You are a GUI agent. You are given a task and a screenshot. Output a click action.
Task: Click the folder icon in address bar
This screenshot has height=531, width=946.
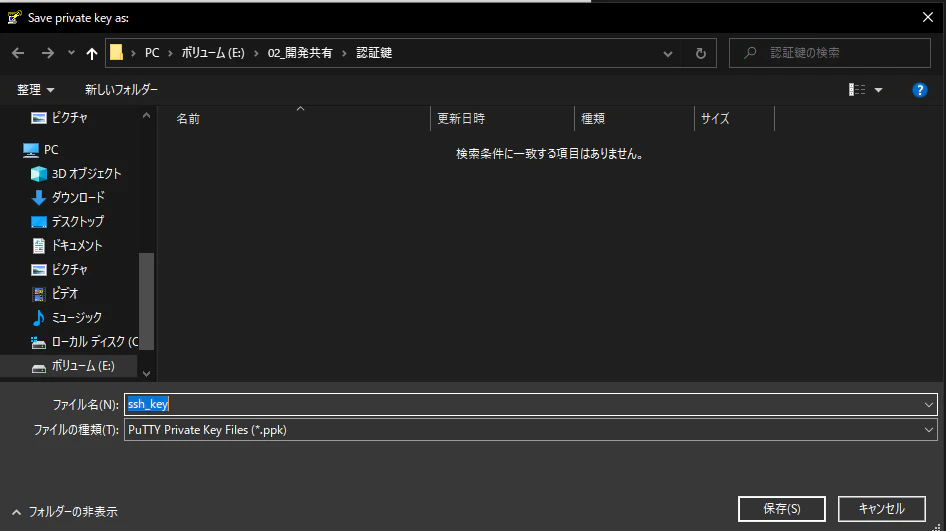116,52
